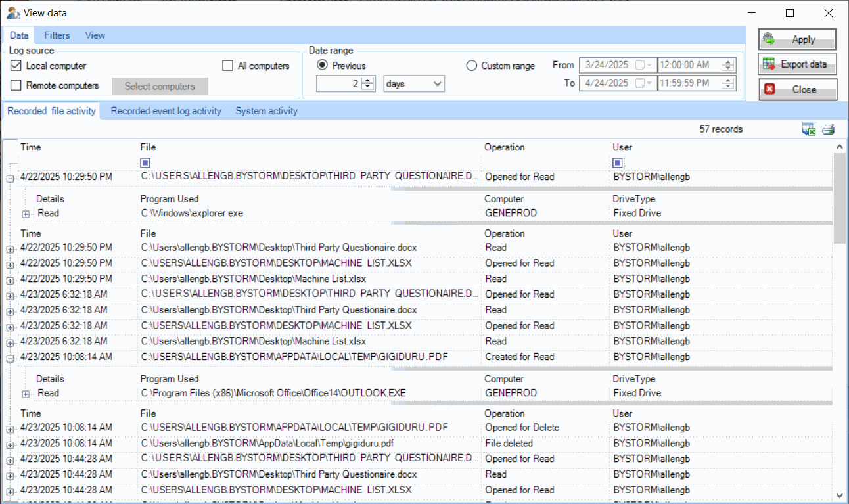This screenshot has height=504, width=849.
Task: Click the 4/23/2025 10:44:28 AM MACHINE LIST.XLSX path
Action: tap(276, 490)
